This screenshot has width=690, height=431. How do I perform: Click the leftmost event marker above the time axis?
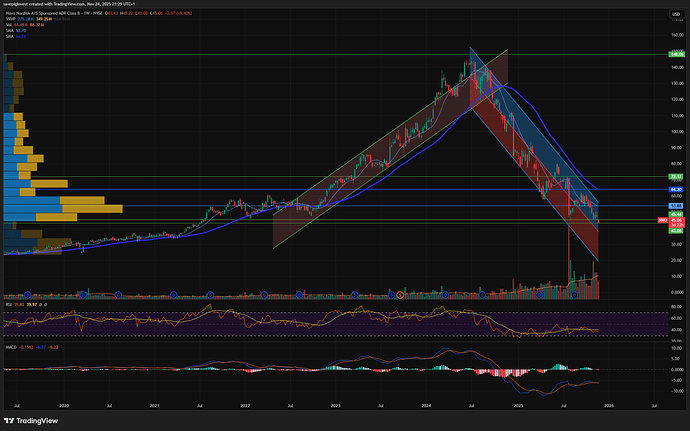29,294
